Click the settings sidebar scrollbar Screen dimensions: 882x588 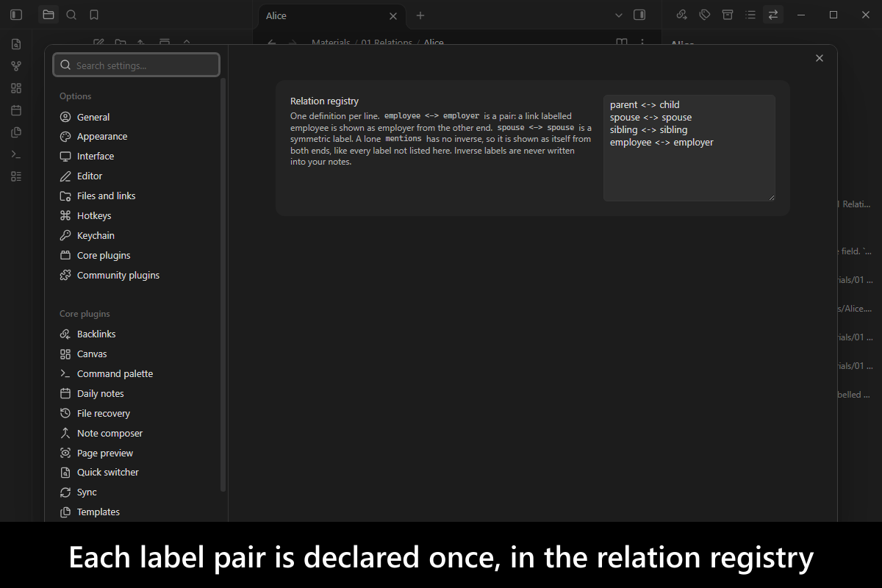(223, 285)
